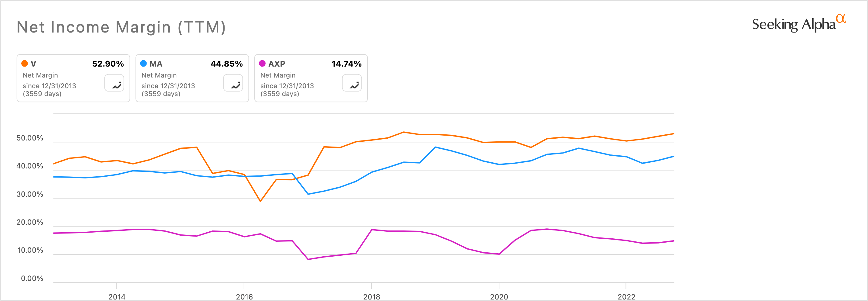The height and width of the screenshot is (301, 868).
Task: Click the Seeking Alpha logo
Action: [798, 24]
